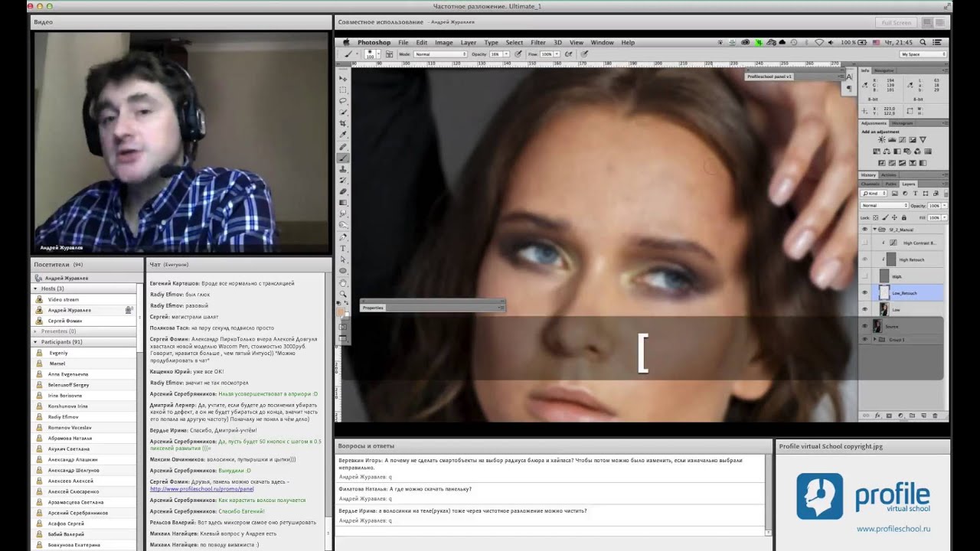Viewport: 980px width, 551px height.
Task: Select the Rectangular Marquee tool
Action: (x=343, y=90)
